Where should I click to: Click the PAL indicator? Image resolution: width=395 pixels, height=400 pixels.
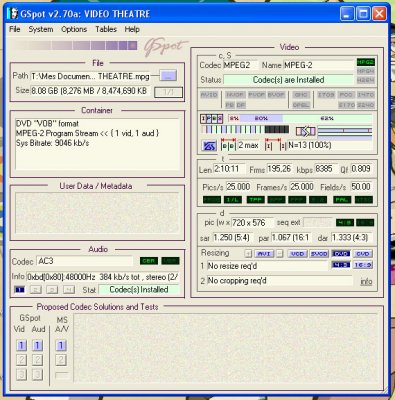(x=342, y=200)
